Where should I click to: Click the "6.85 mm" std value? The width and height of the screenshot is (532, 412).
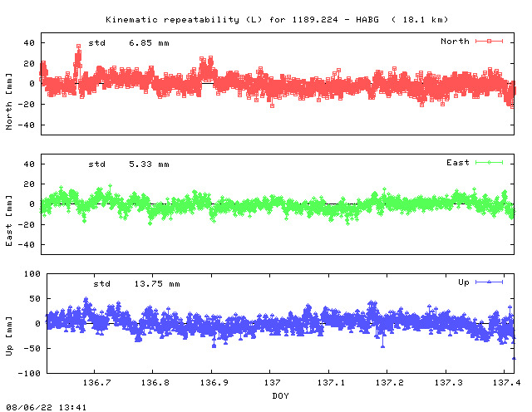(149, 43)
